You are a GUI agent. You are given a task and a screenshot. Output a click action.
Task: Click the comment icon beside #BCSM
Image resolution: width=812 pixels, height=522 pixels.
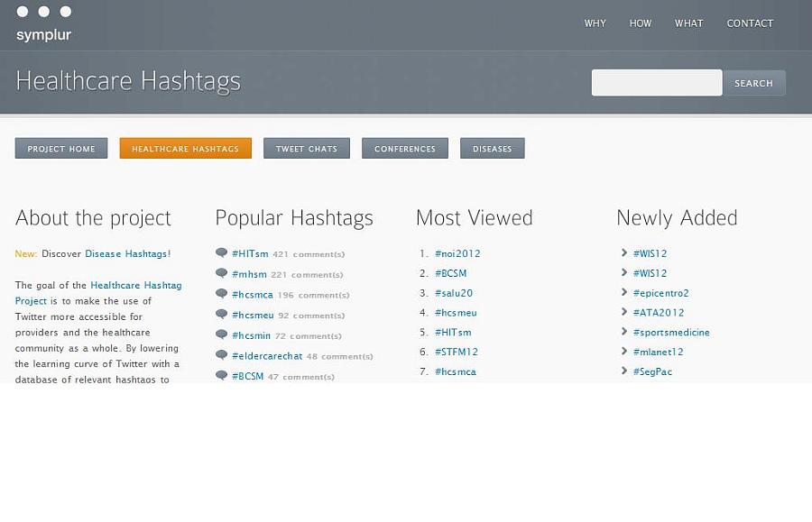click(x=222, y=376)
